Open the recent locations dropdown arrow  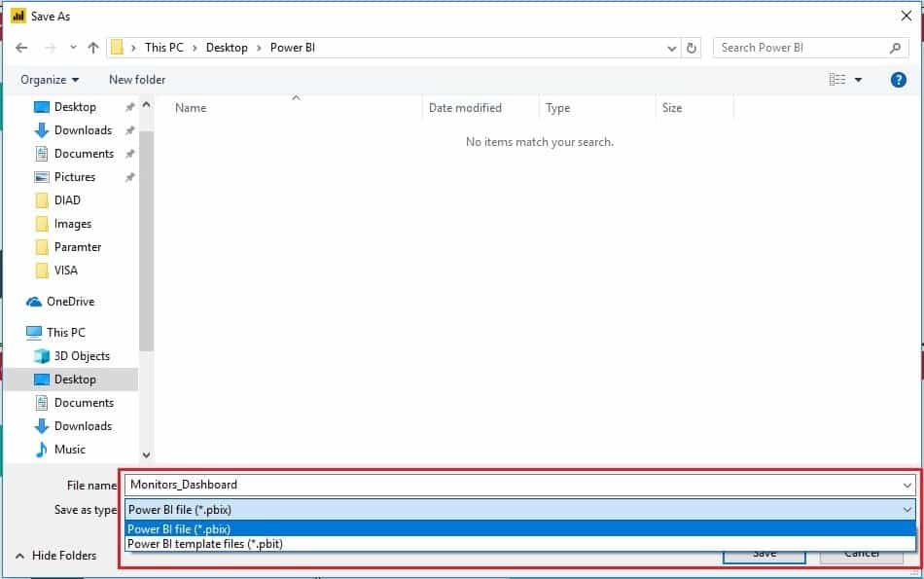coord(73,47)
